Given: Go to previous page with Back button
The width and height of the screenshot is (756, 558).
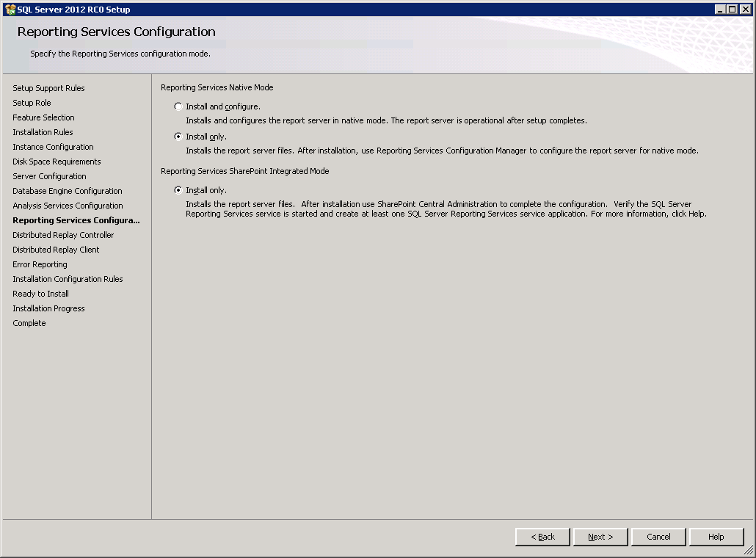Looking at the screenshot, I should (x=542, y=537).
